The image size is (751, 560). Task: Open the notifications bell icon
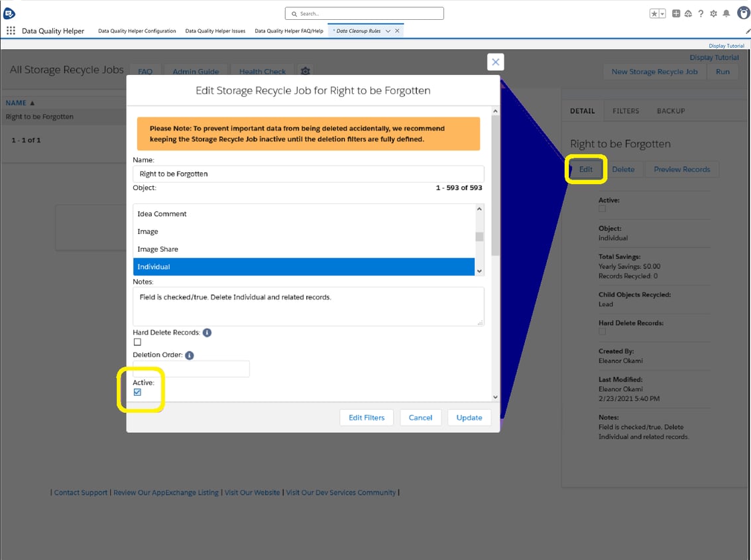726,13
